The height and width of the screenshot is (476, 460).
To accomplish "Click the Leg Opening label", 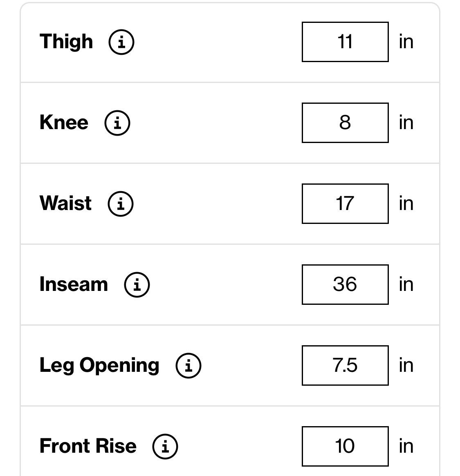I will 99,366.
